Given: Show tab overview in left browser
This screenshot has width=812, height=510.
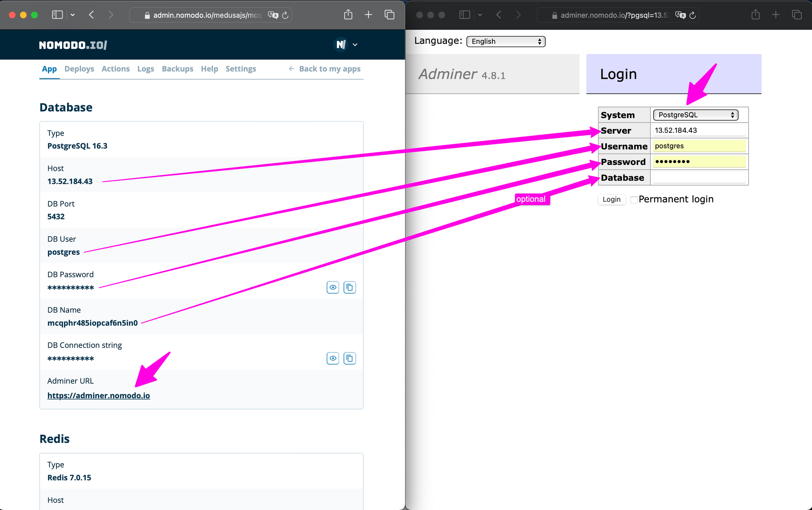Looking at the screenshot, I should pyautogui.click(x=389, y=15).
